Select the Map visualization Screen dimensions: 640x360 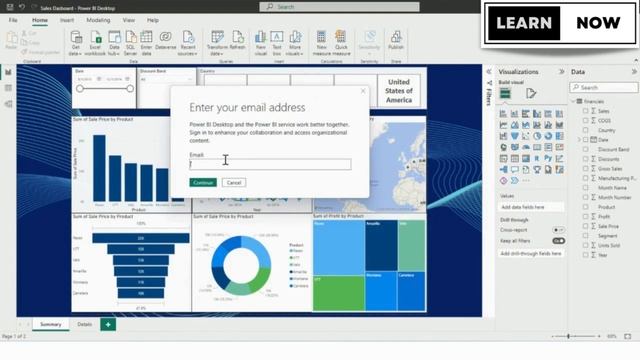click(503, 147)
